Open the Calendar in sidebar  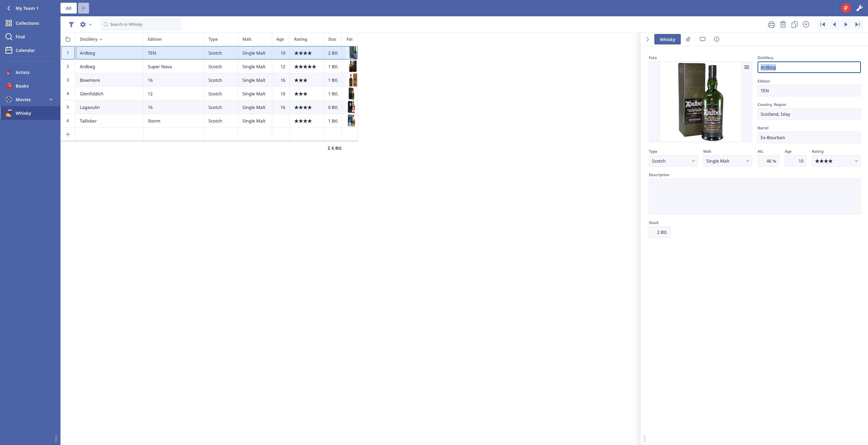pos(25,50)
